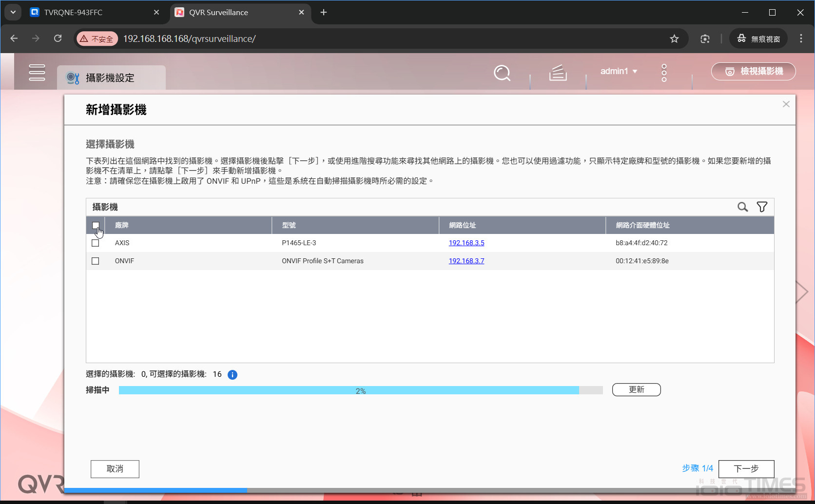
Task: Open the hamburger navigation menu
Action: point(37,72)
